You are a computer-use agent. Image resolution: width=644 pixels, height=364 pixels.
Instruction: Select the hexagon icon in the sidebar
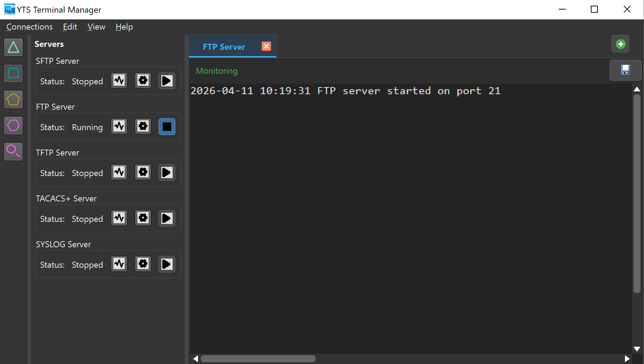(x=13, y=125)
